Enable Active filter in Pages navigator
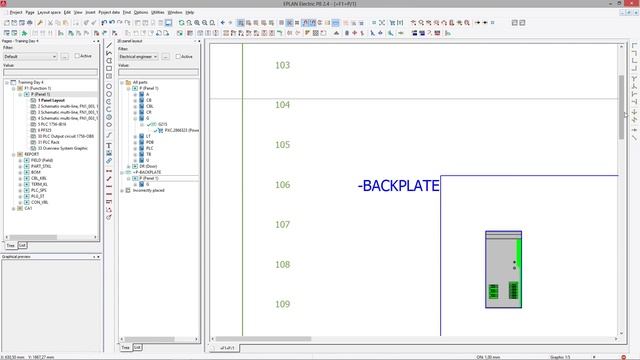640x360 pixels. click(x=77, y=56)
